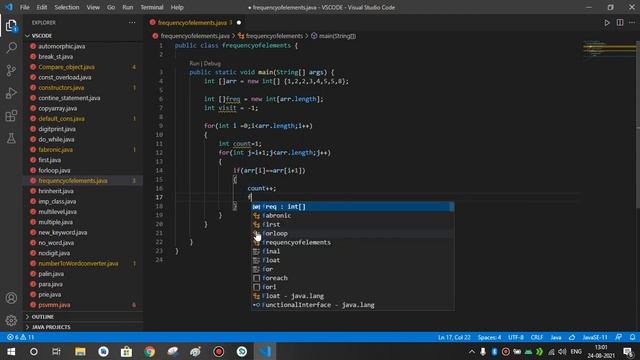Open Task View on the taskbar

pos(56,351)
